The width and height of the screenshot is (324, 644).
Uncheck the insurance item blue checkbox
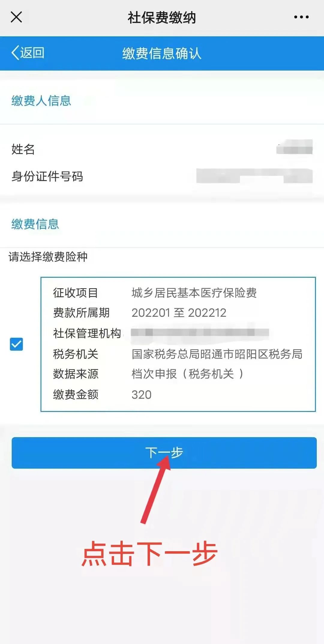click(x=16, y=344)
